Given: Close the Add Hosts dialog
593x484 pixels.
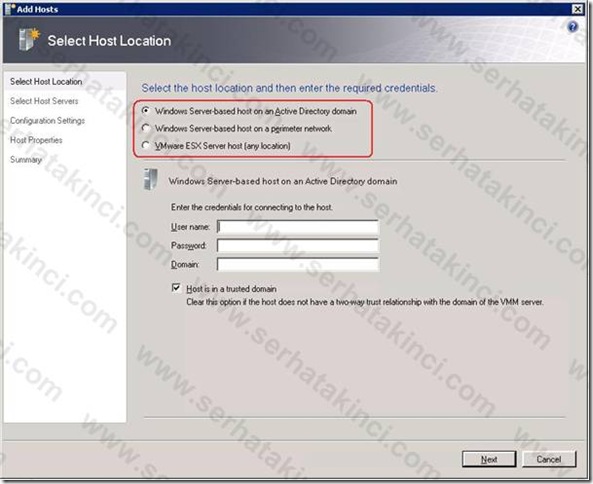Looking at the screenshot, I should point(578,9).
